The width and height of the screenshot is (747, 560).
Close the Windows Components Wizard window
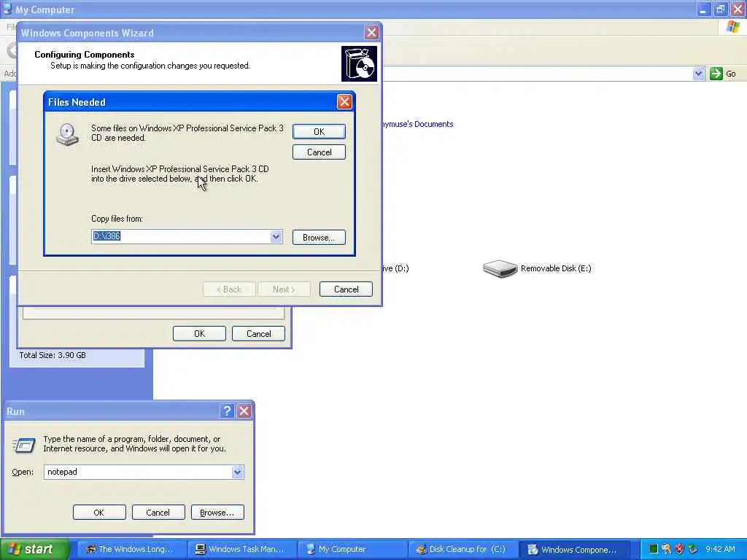(x=371, y=32)
